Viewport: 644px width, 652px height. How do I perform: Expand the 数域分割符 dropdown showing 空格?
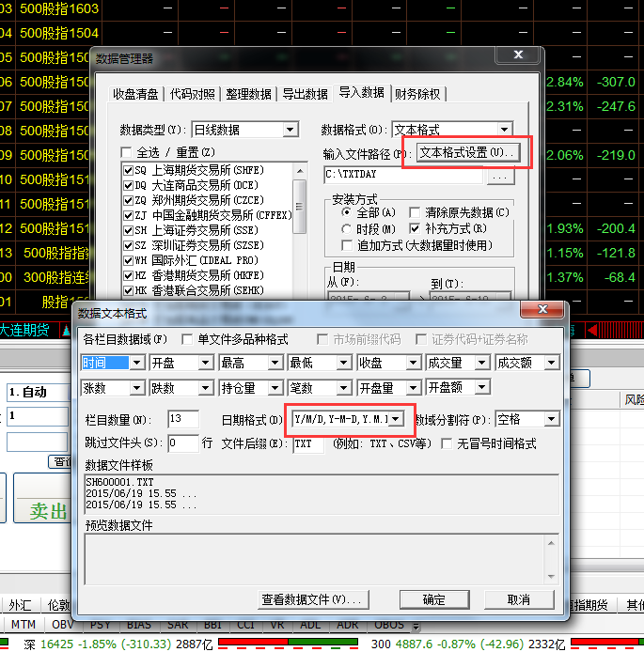point(552,419)
